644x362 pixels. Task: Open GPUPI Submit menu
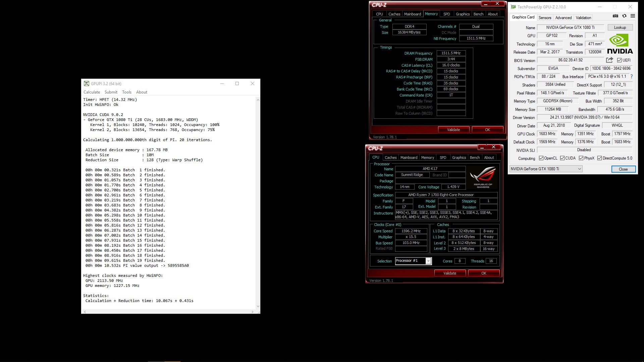pyautogui.click(x=111, y=92)
